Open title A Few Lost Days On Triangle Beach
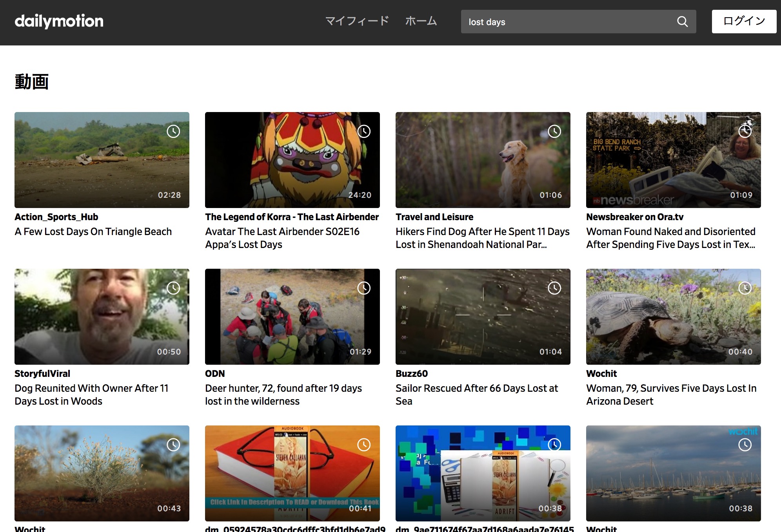The image size is (781, 532). click(x=93, y=232)
